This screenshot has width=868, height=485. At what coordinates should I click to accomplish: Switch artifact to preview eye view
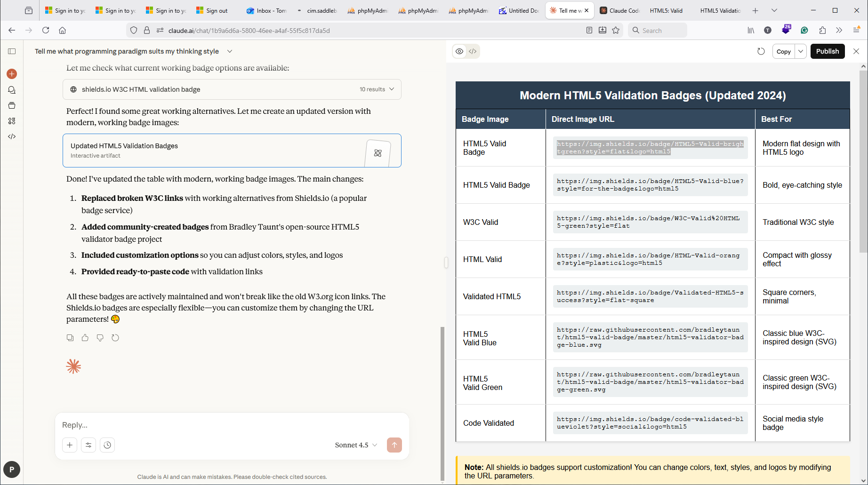[x=459, y=51]
